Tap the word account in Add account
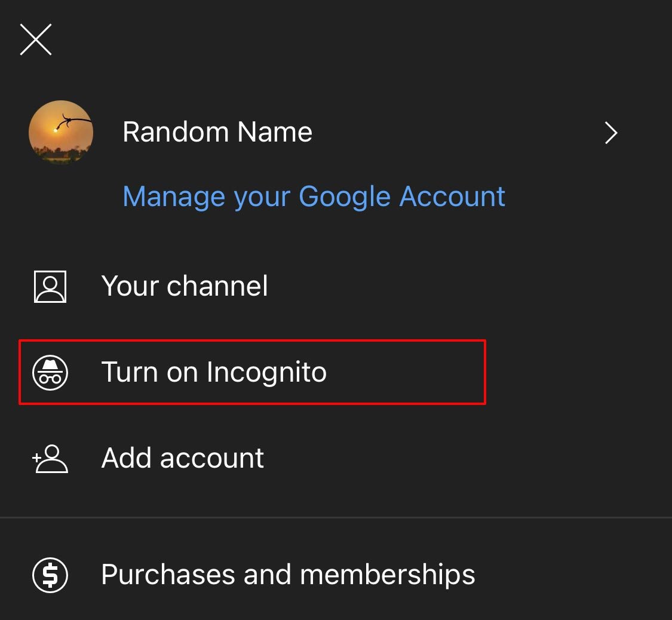The height and width of the screenshot is (620, 672). [x=211, y=459]
